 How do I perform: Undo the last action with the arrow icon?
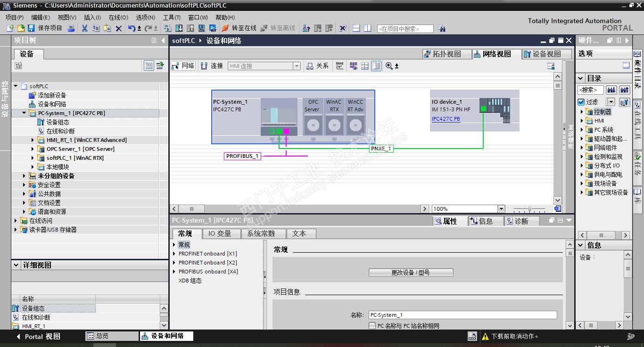pos(132,28)
